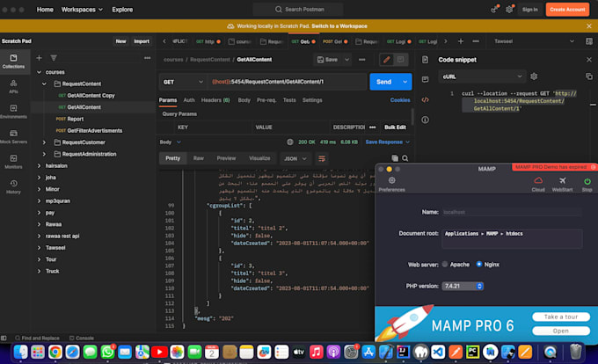
Task: Expand the RequestAdministration folder
Action: [x=44, y=154]
